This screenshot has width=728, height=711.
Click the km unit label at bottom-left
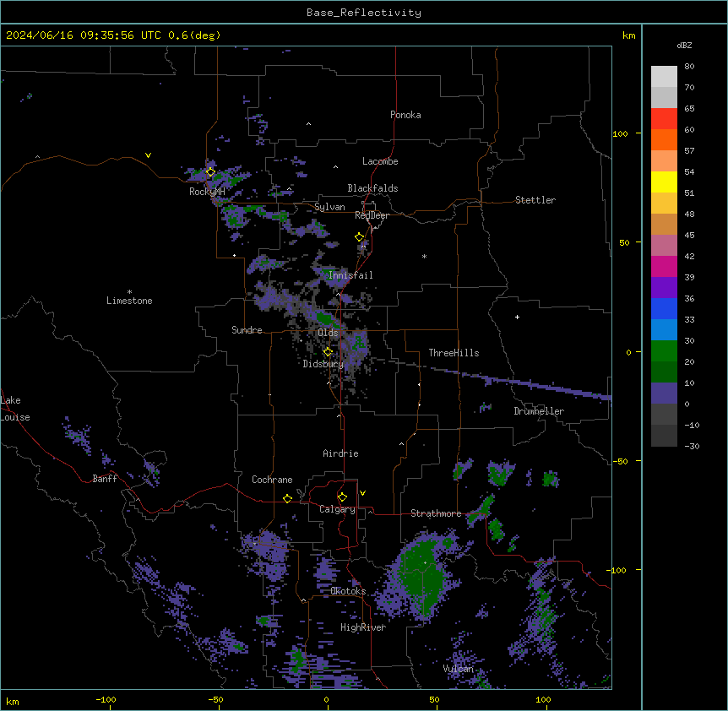pos(13,701)
